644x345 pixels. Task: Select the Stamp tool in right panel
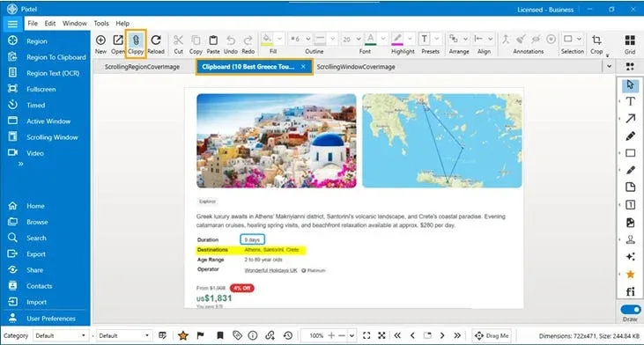click(630, 239)
